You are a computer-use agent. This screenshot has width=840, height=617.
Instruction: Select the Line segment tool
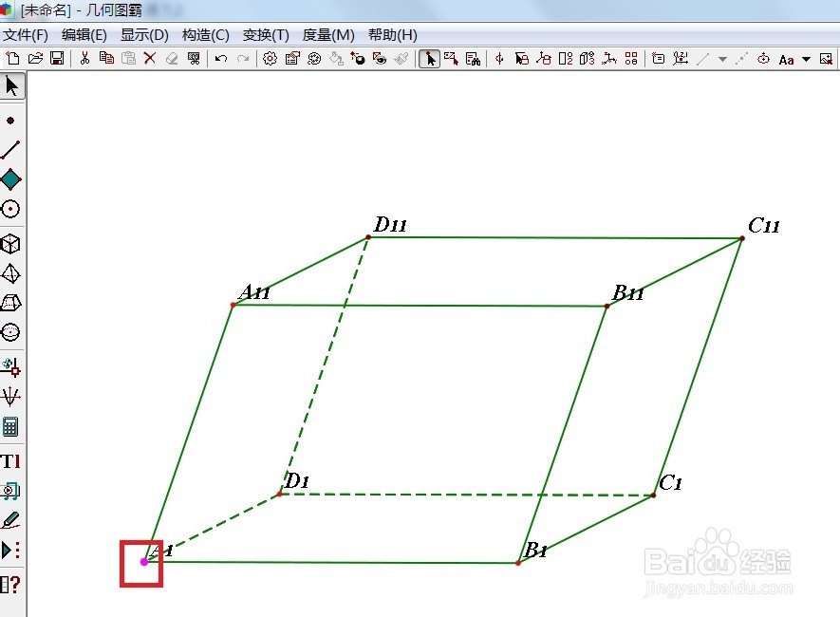[10, 149]
